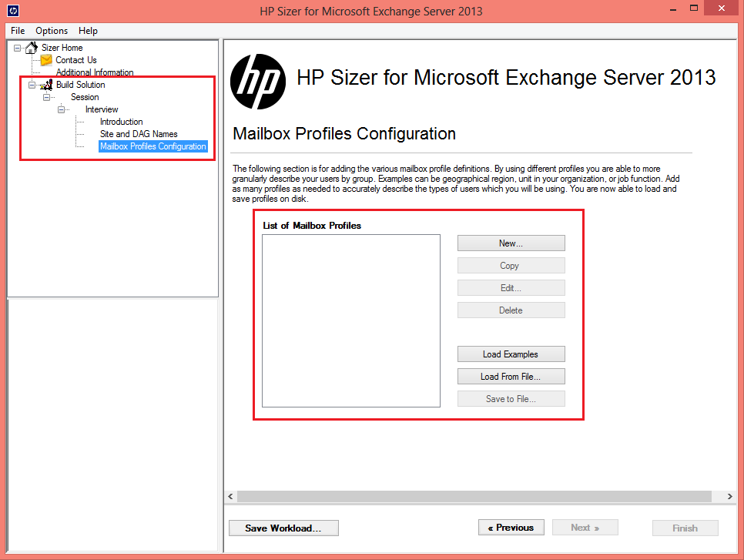744x560 pixels.
Task: Click the HP icon in the title bar
Action: click(x=13, y=11)
